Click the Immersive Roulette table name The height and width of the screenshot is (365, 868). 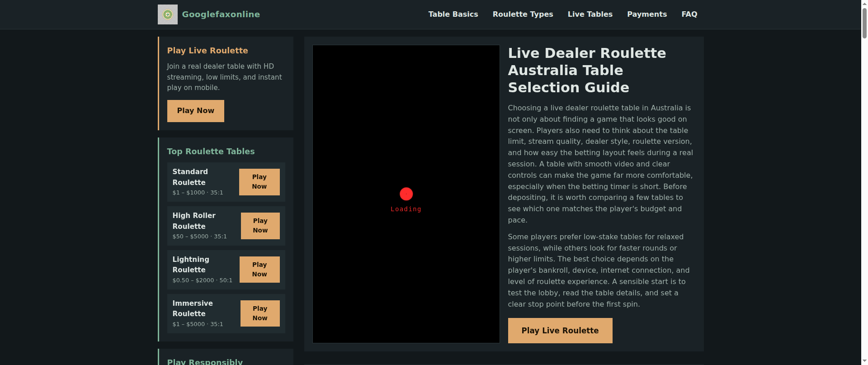pyautogui.click(x=193, y=308)
